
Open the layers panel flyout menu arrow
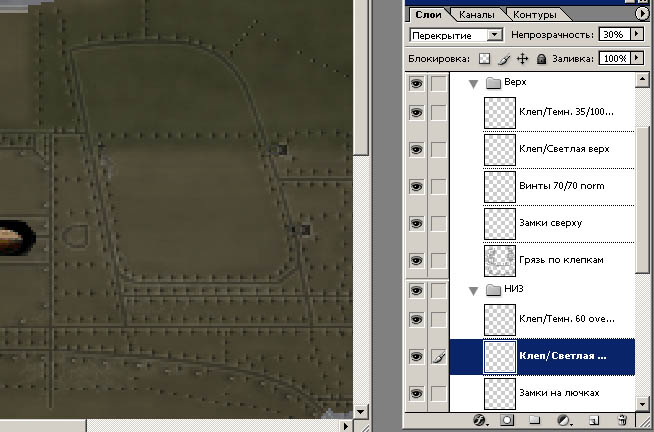642,14
